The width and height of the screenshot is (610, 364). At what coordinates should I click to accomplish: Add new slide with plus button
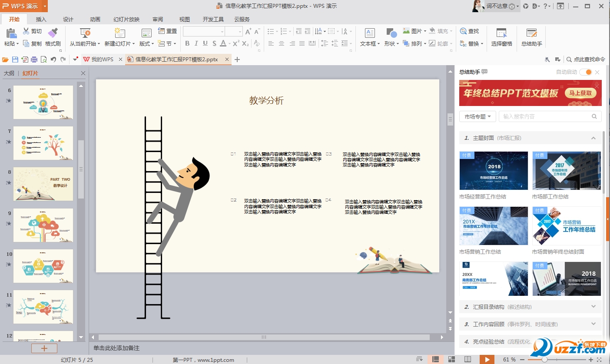click(x=44, y=348)
